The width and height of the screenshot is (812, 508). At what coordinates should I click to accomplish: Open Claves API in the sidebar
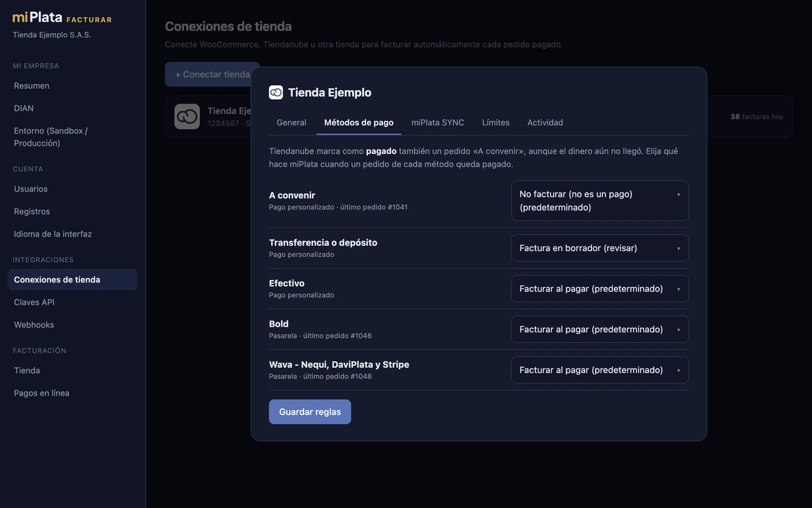click(x=73, y=302)
